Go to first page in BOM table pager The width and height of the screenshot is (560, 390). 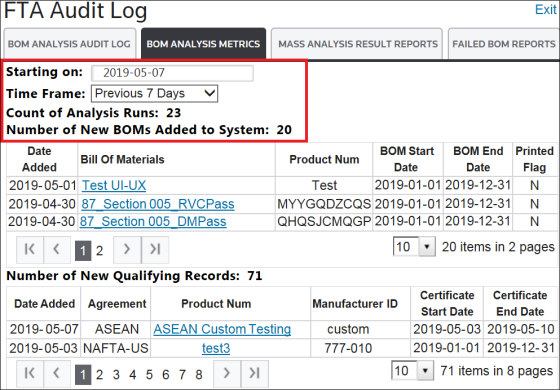click(x=30, y=249)
